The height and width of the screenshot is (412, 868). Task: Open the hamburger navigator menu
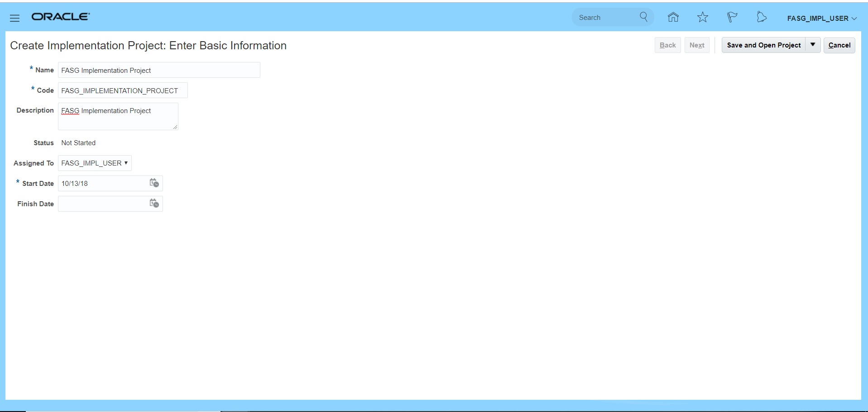(x=14, y=18)
